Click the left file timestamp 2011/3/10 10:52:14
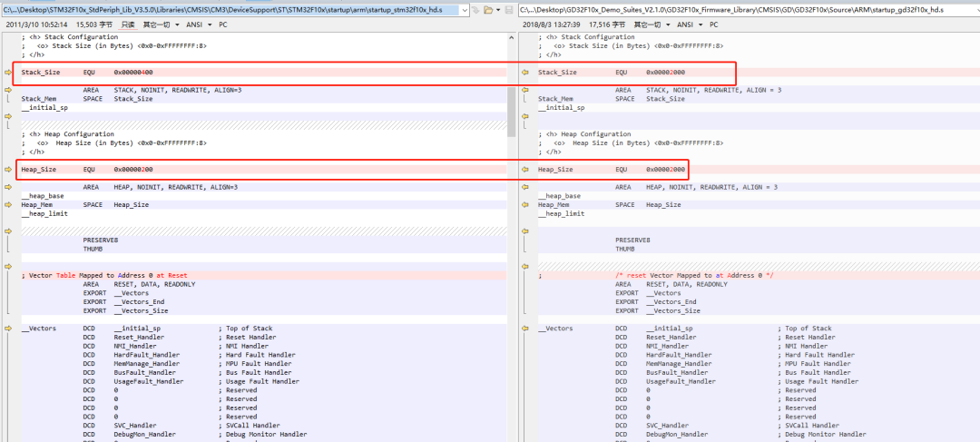Screen dimensions: 980x442 coord(36,25)
